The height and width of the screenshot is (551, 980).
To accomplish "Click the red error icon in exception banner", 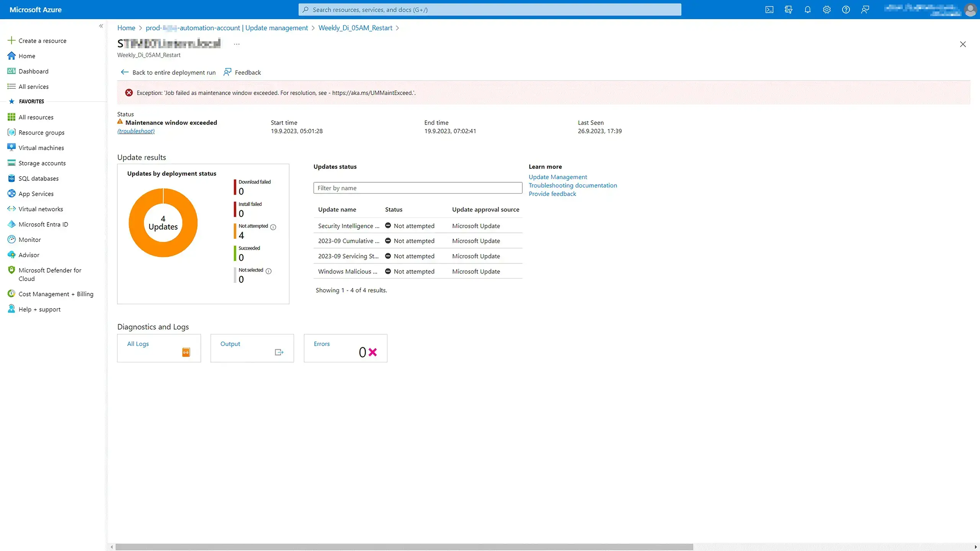I will 129,93.
